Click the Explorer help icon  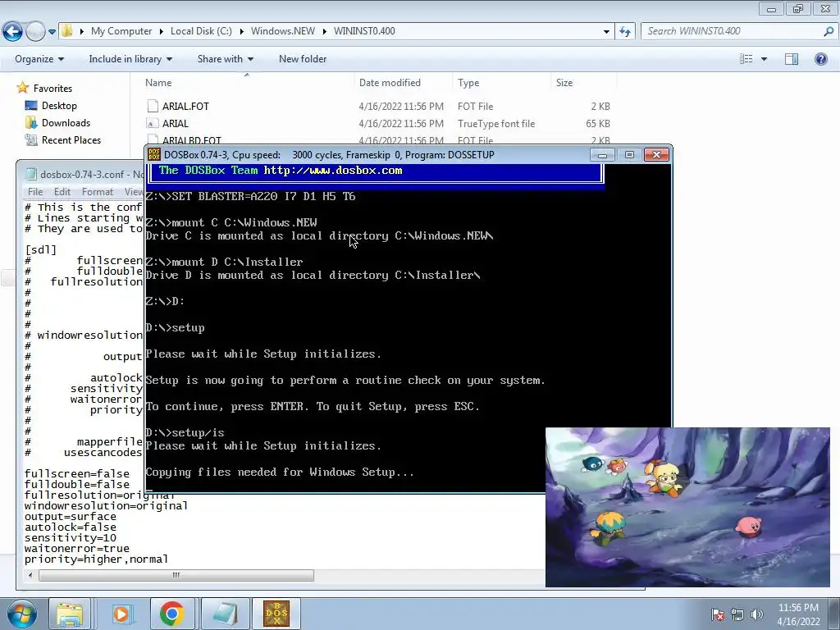click(820, 59)
